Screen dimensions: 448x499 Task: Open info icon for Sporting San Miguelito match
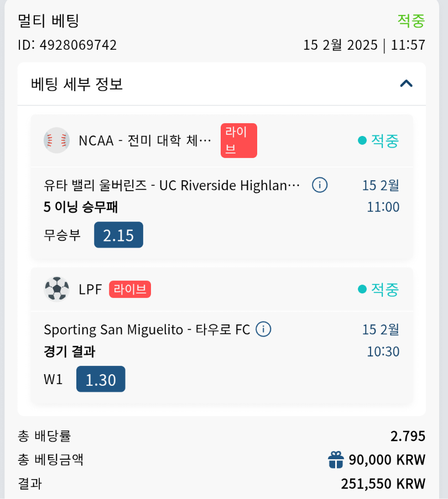pos(263,330)
